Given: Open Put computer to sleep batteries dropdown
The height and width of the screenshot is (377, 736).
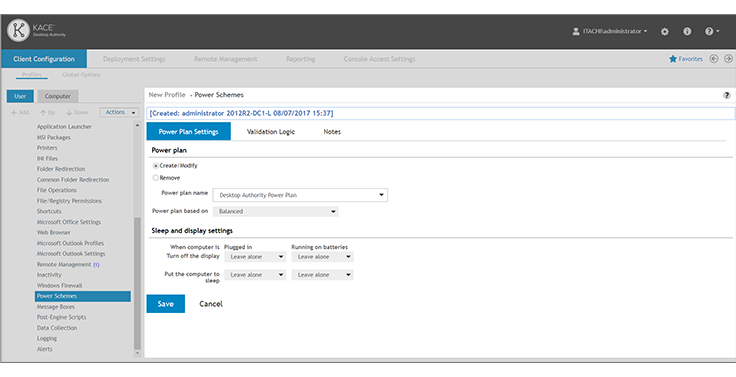Looking at the screenshot, I should point(322,275).
